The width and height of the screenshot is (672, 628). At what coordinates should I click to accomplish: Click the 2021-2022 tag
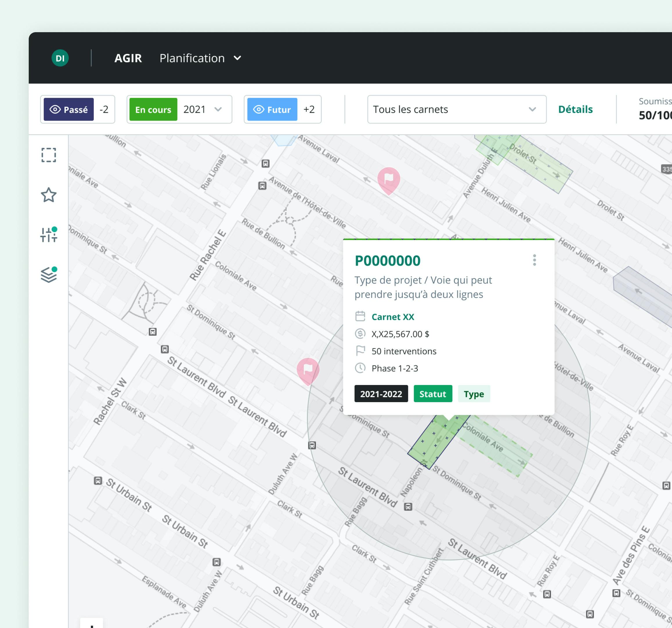tap(381, 393)
